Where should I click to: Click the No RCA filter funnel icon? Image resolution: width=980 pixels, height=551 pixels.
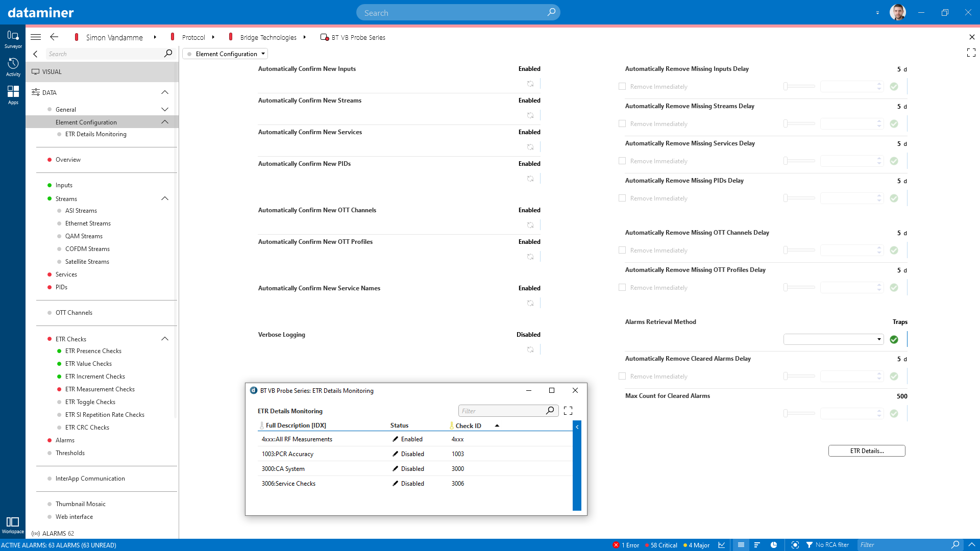point(809,545)
